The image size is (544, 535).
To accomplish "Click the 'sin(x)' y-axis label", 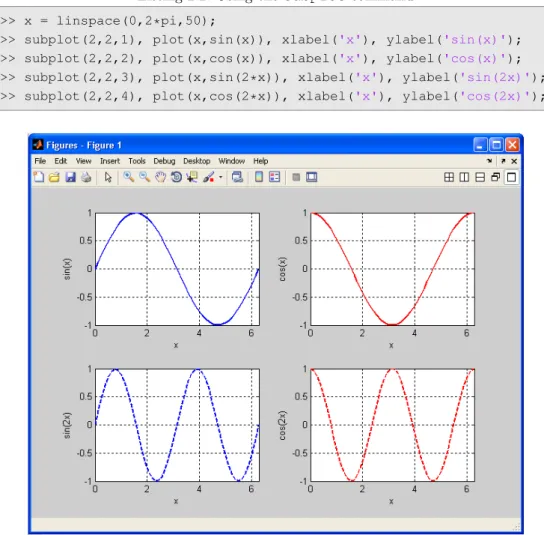I will coord(67,269).
